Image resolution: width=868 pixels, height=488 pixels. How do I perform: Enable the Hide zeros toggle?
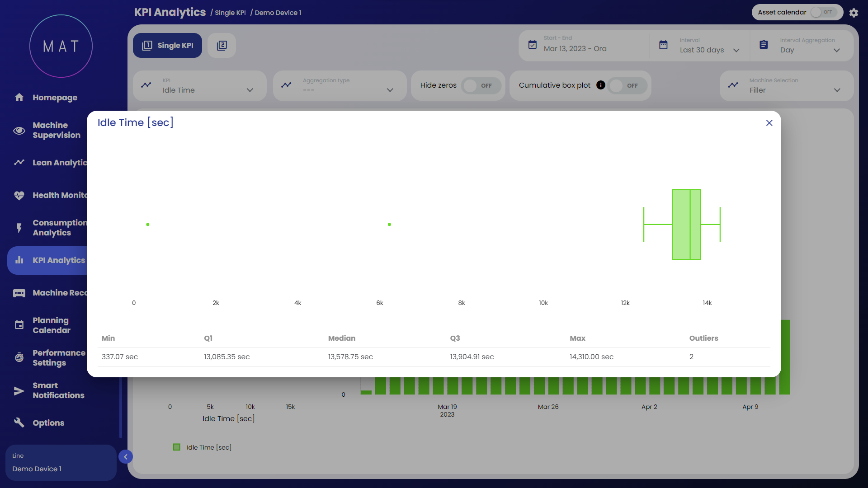pyautogui.click(x=480, y=85)
